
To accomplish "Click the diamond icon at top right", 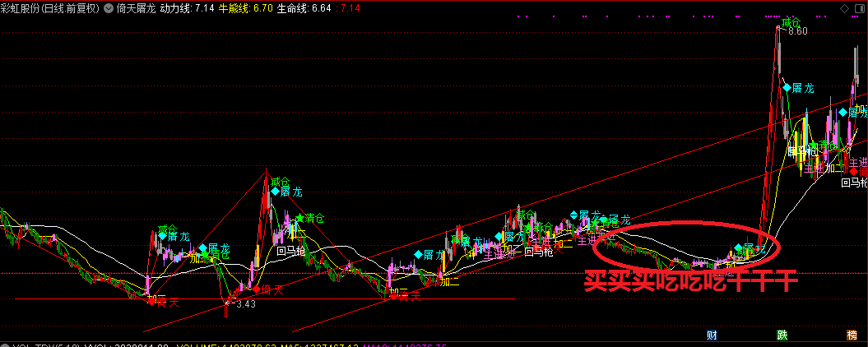I will click(844, 8).
